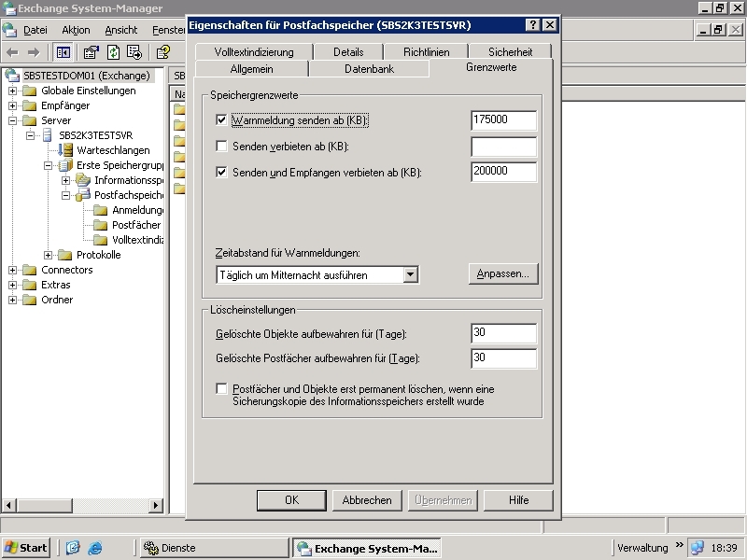Screen dimensions: 747x560
Task: Collapse the Server node
Action: click(x=13, y=120)
